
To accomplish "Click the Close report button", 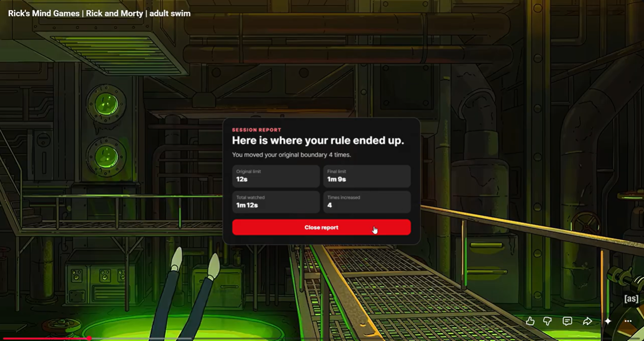I will coord(321,227).
